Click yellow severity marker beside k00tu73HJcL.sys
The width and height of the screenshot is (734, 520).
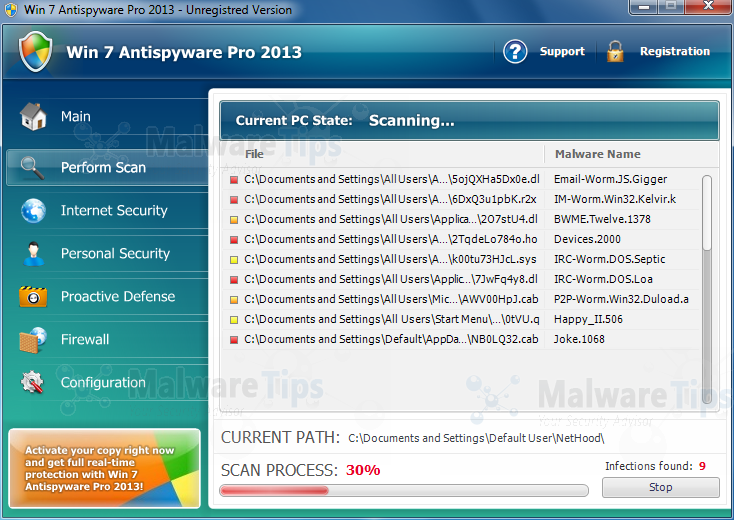pos(234,260)
